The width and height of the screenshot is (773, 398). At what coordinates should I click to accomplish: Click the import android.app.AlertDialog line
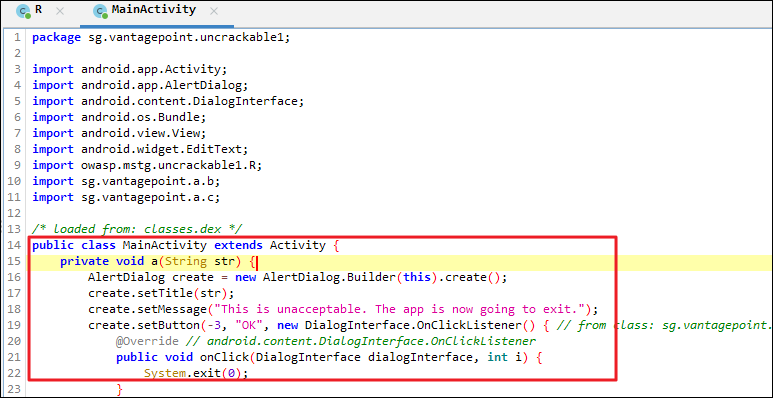pos(141,85)
